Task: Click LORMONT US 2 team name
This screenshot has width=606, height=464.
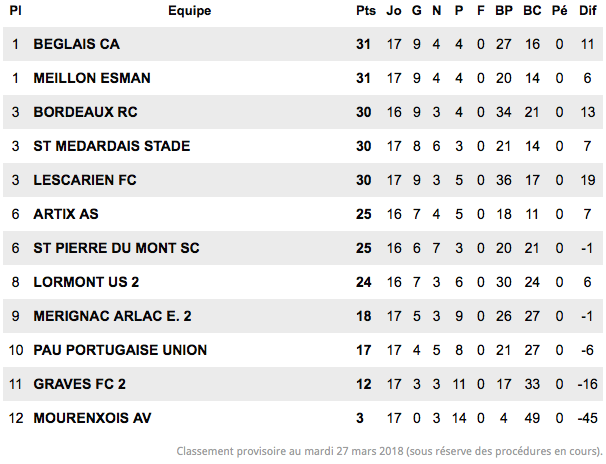Action: [86, 282]
